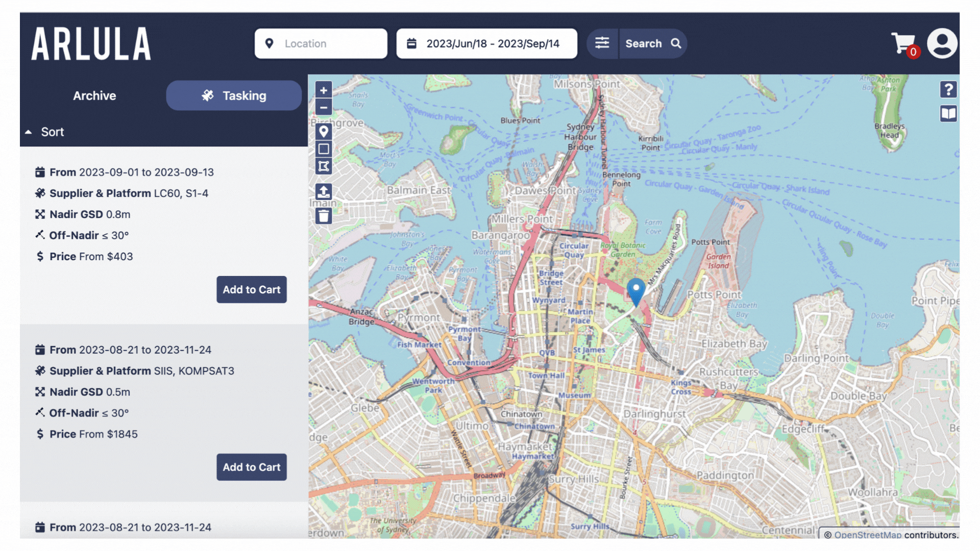Select the polygon area drawing tool

(324, 166)
